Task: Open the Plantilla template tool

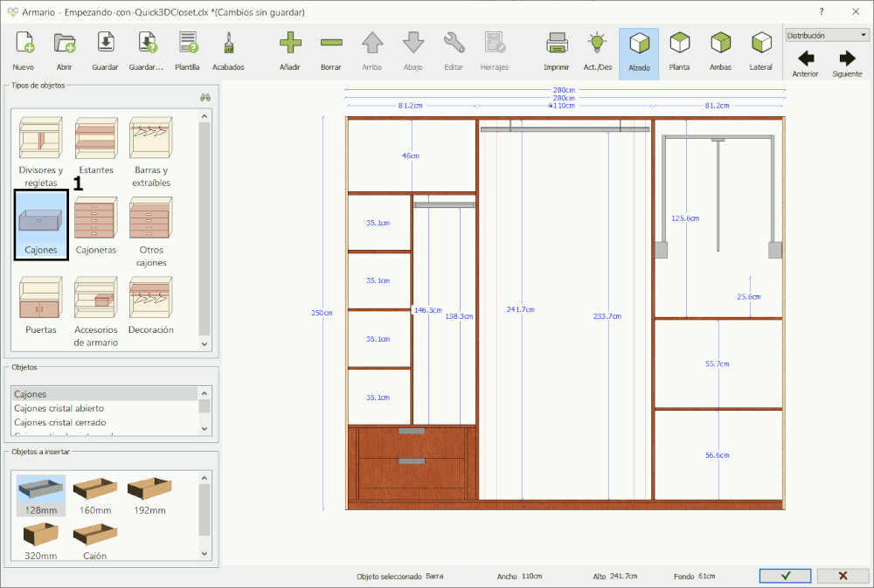Action: [x=187, y=52]
